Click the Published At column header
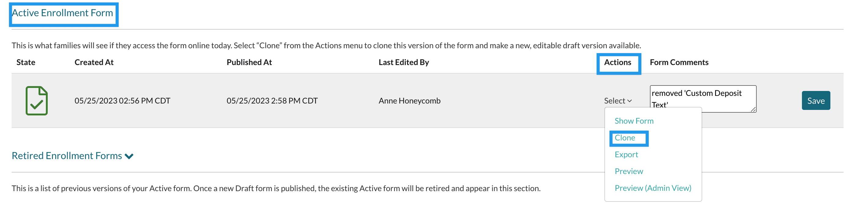Screen dimensions: 868x207 pos(249,63)
